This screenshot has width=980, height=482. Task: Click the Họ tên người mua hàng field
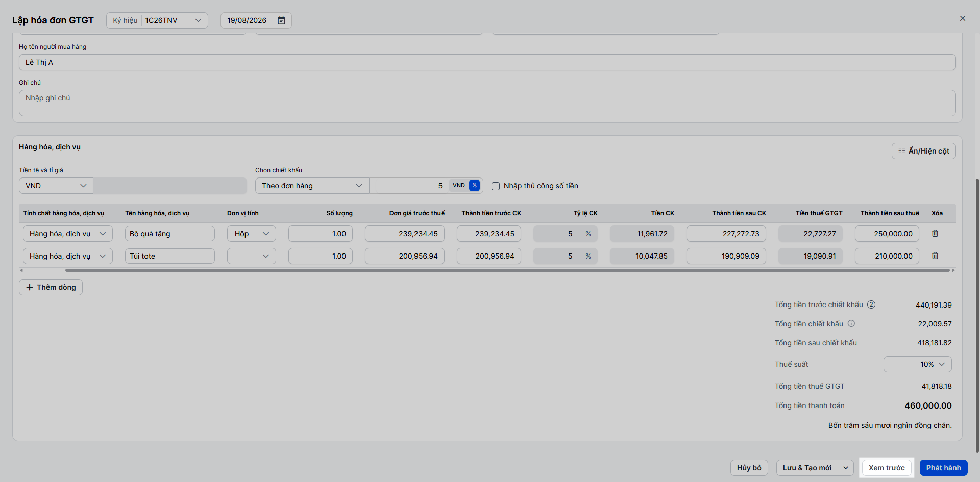point(487,62)
